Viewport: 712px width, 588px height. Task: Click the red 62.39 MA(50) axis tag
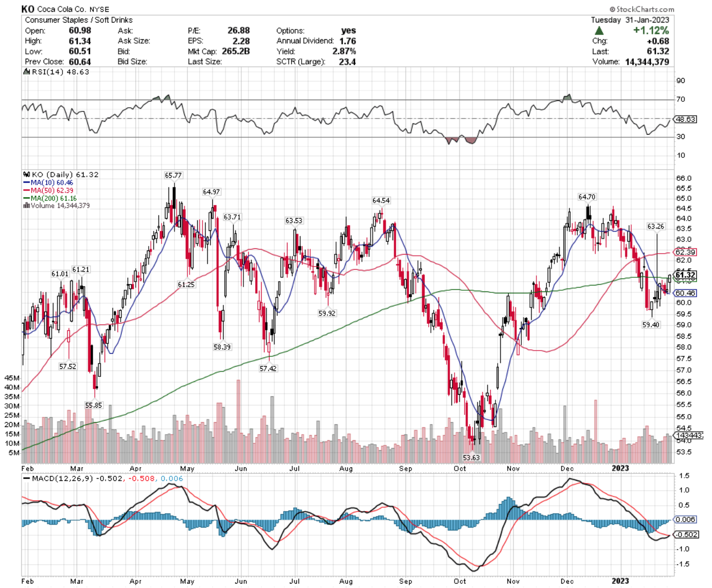pyautogui.click(x=686, y=252)
